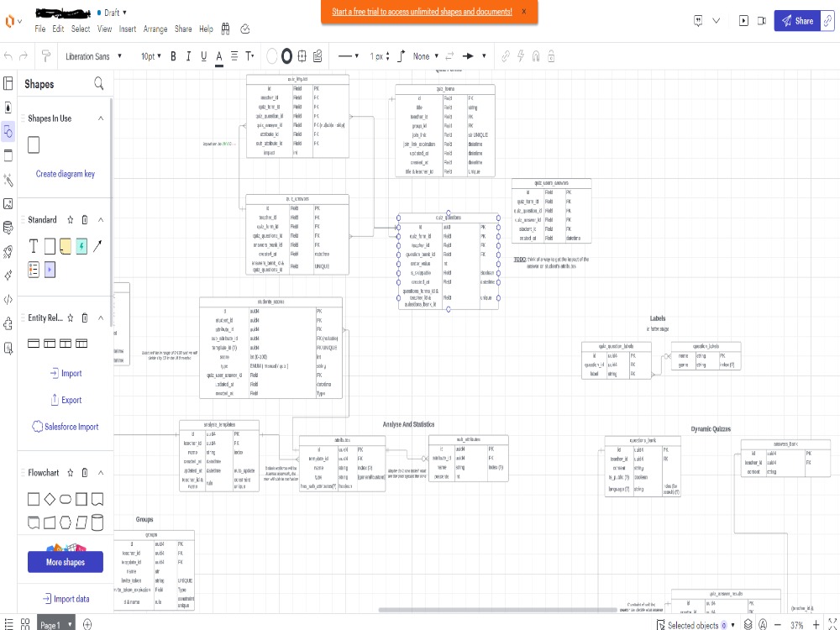Click the video camera icon

[762, 21]
